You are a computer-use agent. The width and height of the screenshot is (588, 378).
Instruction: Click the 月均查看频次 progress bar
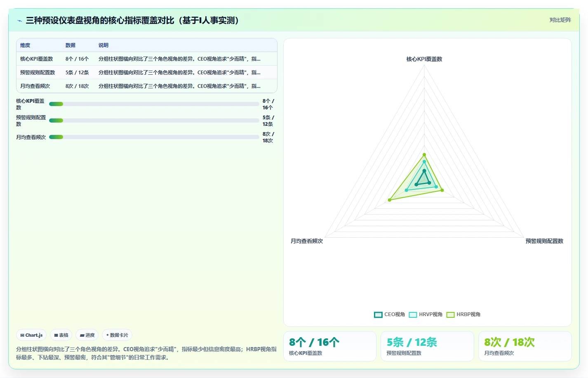pos(154,137)
